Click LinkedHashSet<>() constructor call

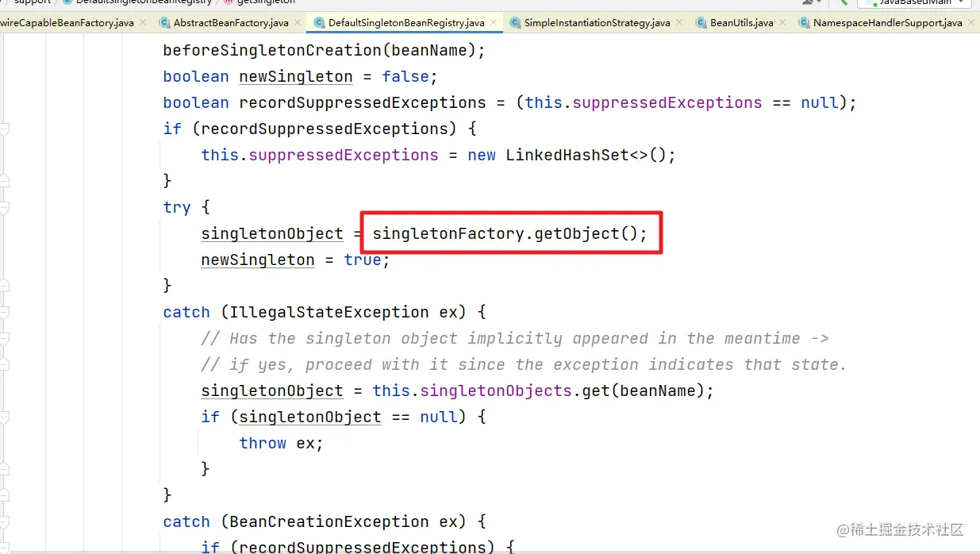[x=587, y=155]
